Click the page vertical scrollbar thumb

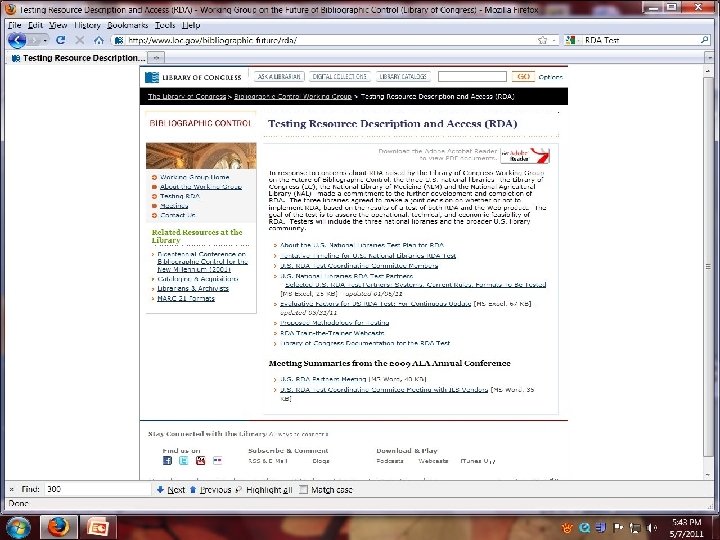pos(708,266)
